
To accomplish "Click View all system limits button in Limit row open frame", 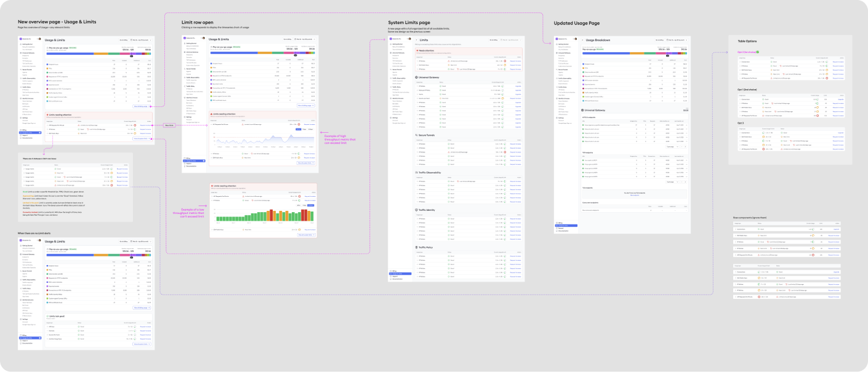I will tap(306, 162).
